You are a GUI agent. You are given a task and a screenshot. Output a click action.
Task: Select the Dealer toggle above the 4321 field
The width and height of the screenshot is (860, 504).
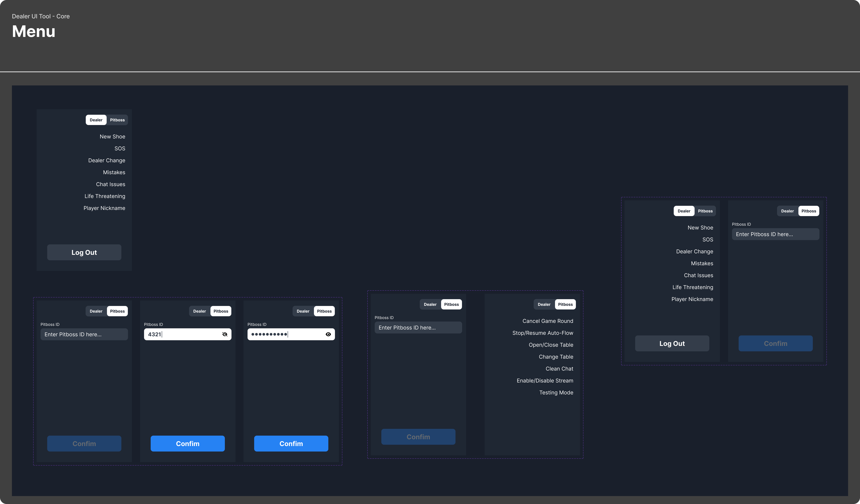coord(199,311)
